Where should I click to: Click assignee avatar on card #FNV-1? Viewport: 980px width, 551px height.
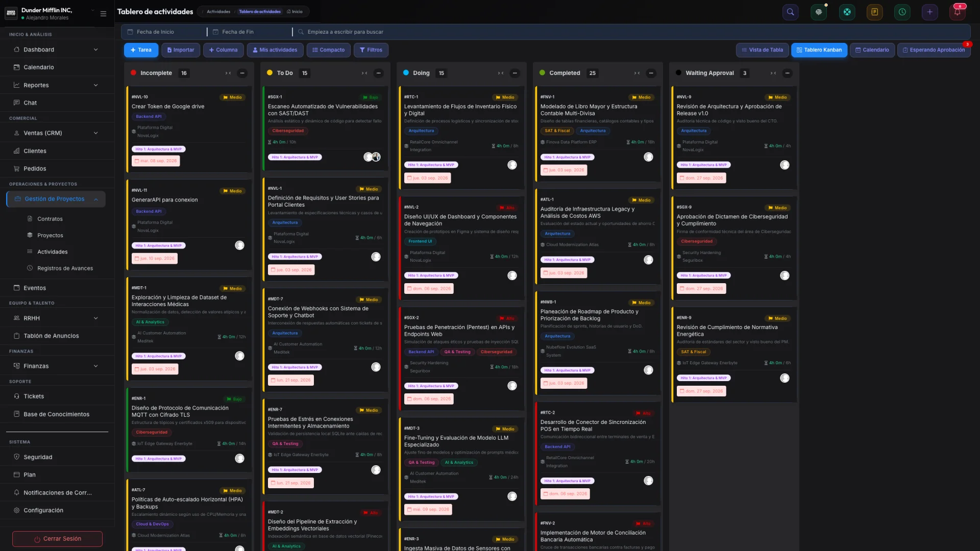coord(648,157)
